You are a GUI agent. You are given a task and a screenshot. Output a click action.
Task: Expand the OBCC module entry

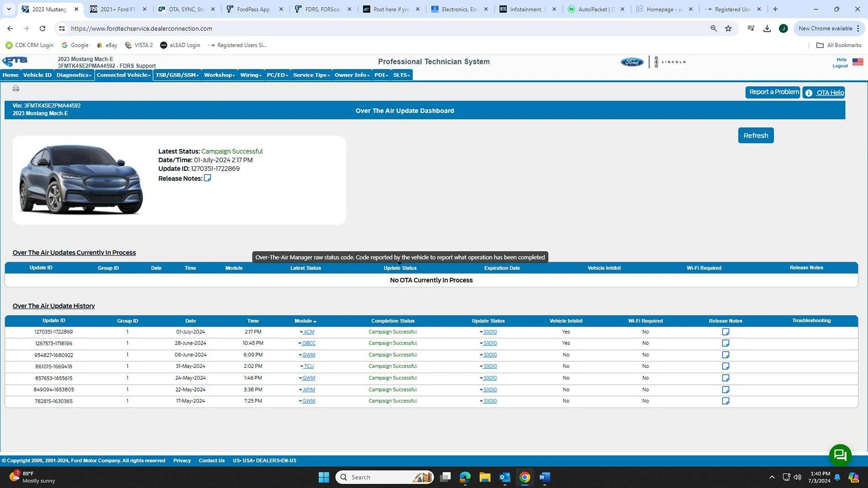[307, 343]
